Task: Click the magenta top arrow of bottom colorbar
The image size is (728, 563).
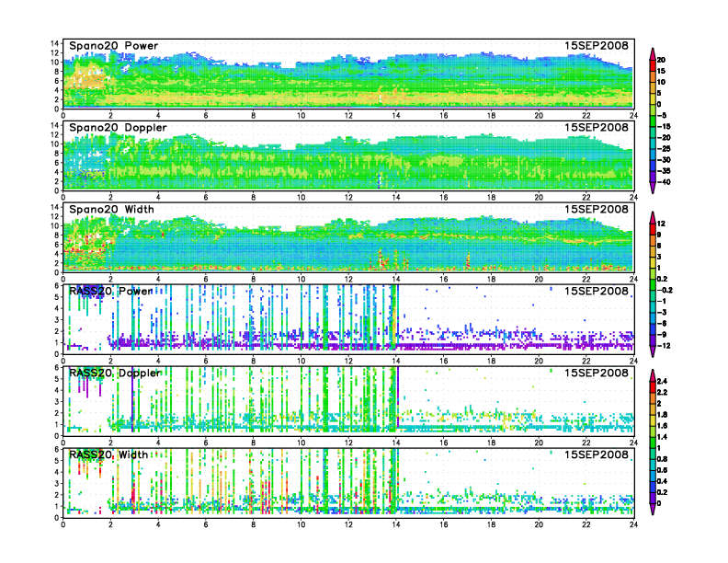Action: point(653,374)
